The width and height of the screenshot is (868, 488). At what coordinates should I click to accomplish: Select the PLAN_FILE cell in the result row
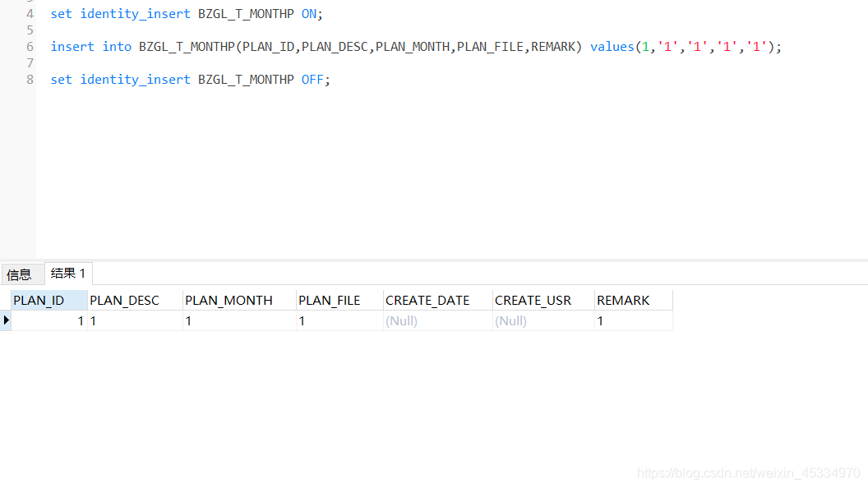click(x=339, y=321)
